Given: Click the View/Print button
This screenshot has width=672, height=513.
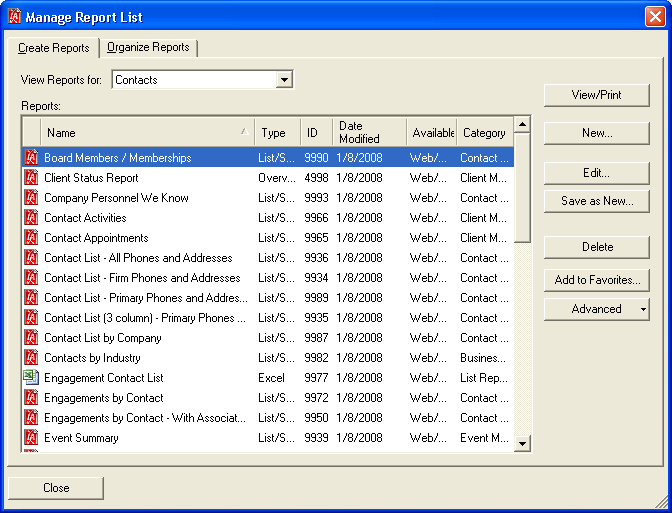Looking at the screenshot, I should click(597, 95).
